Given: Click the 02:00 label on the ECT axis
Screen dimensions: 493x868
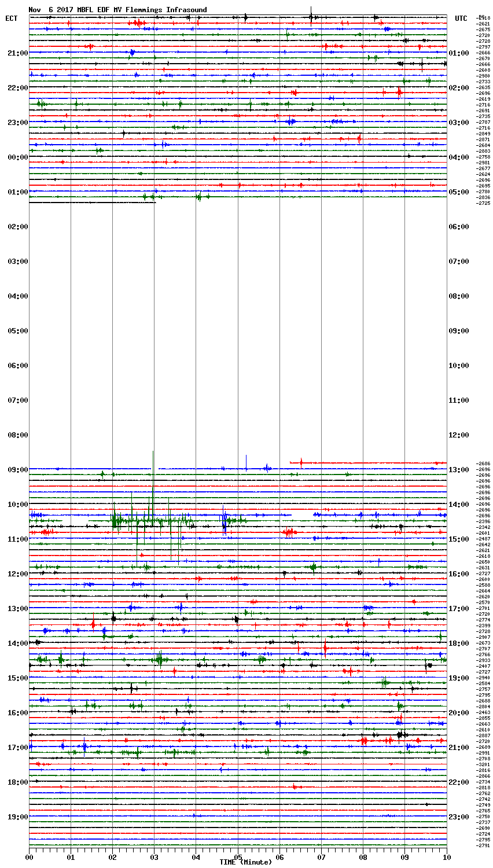Looking at the screenshot, I should [x=17, y=227].
